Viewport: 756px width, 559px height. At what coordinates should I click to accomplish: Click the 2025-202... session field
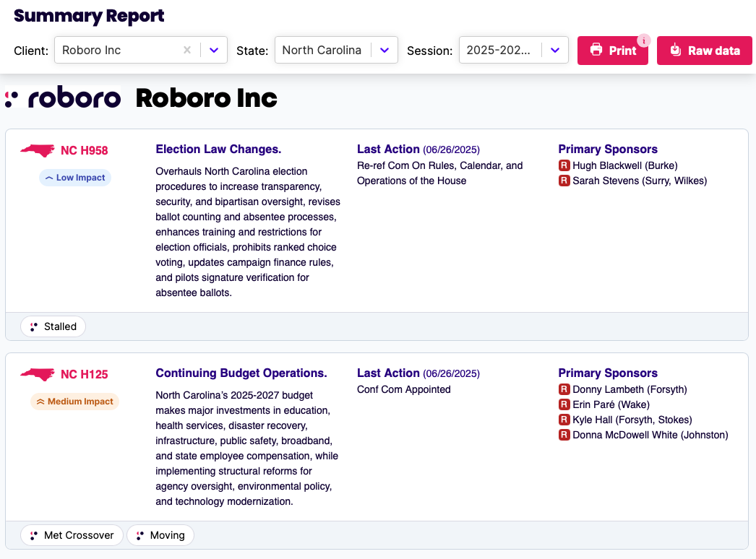coord(513,50)
